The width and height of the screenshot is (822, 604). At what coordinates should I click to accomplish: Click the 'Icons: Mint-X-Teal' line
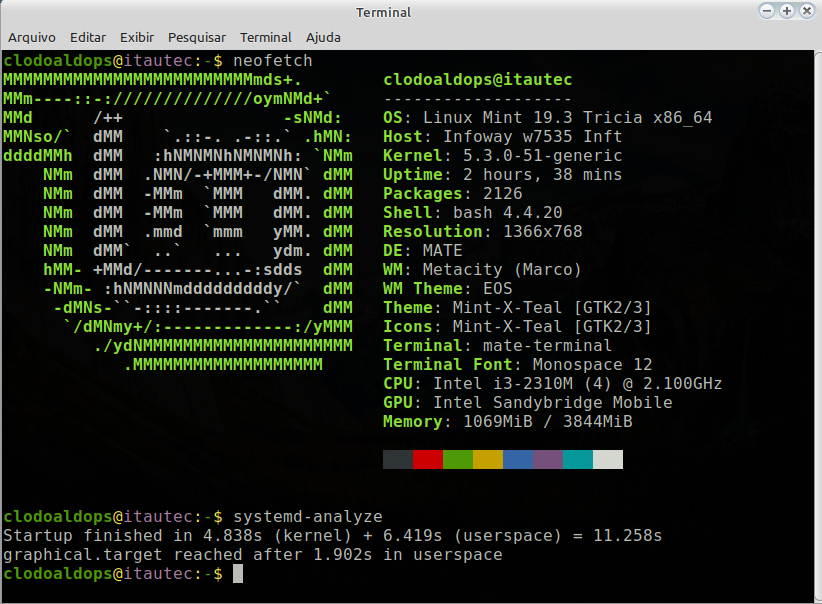(x=517, y=327)
